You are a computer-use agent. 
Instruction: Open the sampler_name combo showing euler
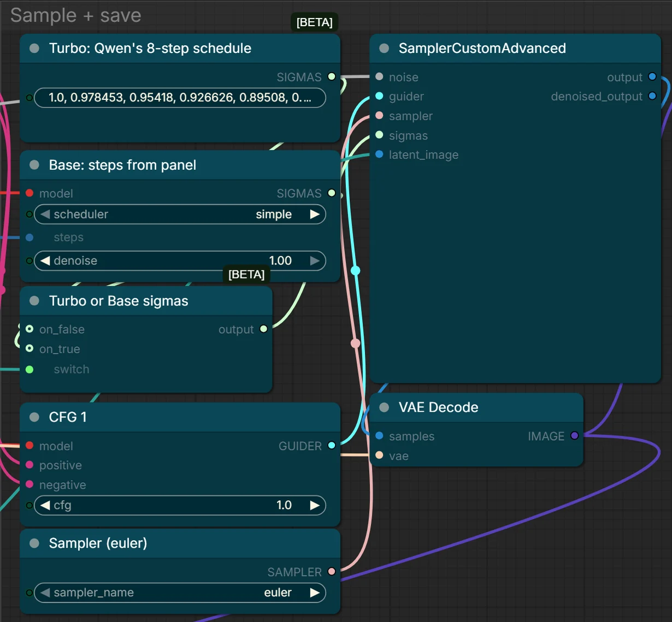click(x=180, y=593)
